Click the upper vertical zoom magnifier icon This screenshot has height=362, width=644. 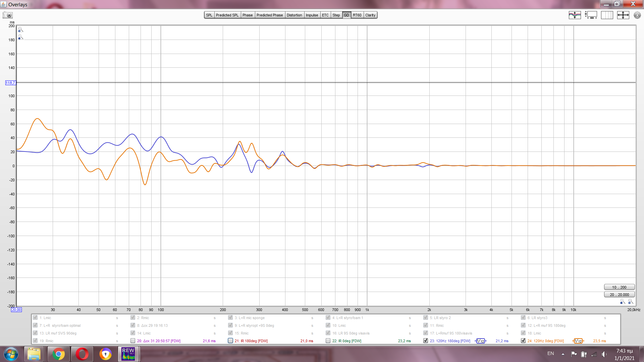click(x=20, y=30)
